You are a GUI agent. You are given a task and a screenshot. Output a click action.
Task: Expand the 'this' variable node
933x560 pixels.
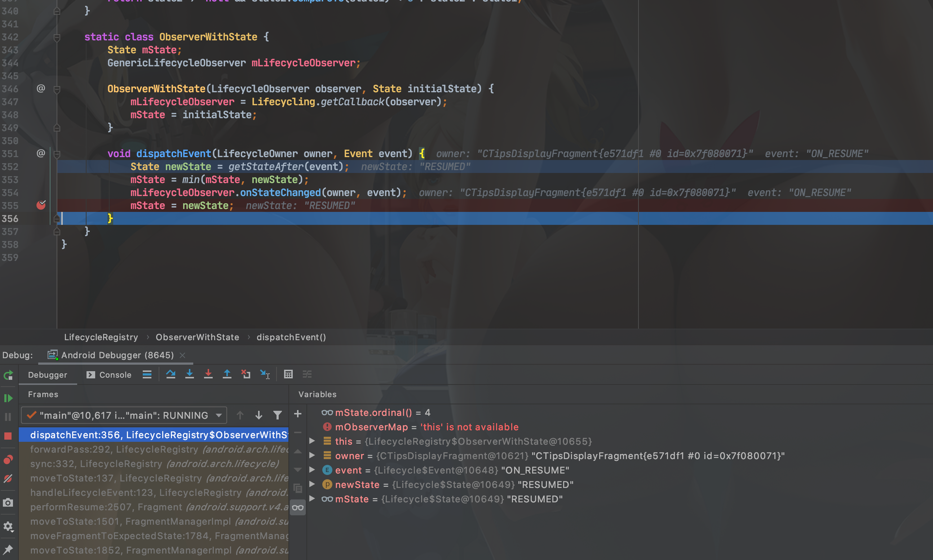[312, 441]
